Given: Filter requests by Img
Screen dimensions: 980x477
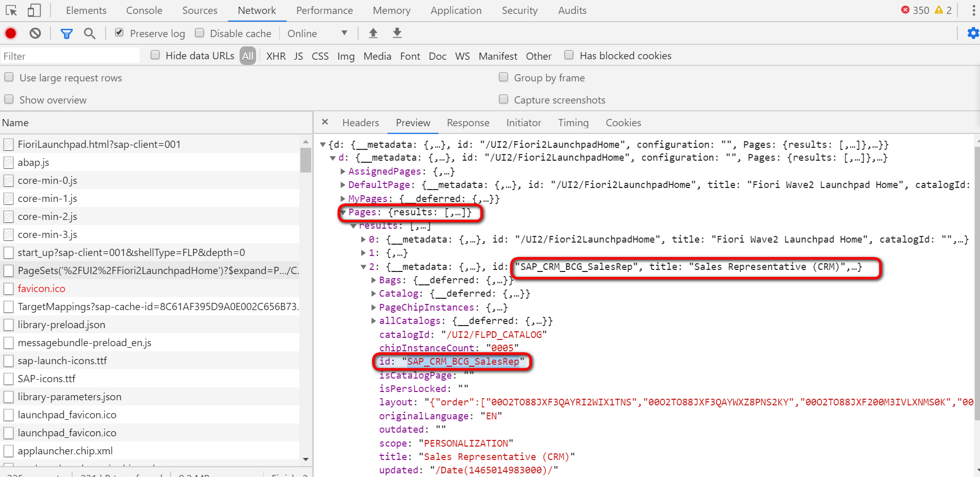Looking at the screenshot, I should click(x=346, y=56).
